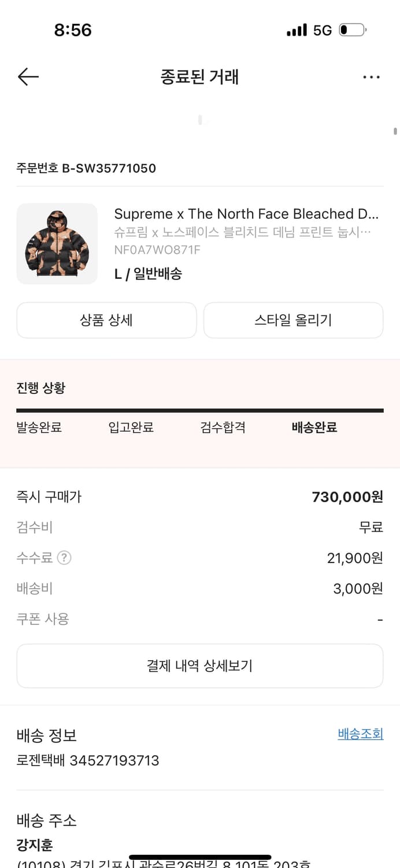Tap the black order progress bar
Viewport: 400px width, 868px height.
(200, 410)
